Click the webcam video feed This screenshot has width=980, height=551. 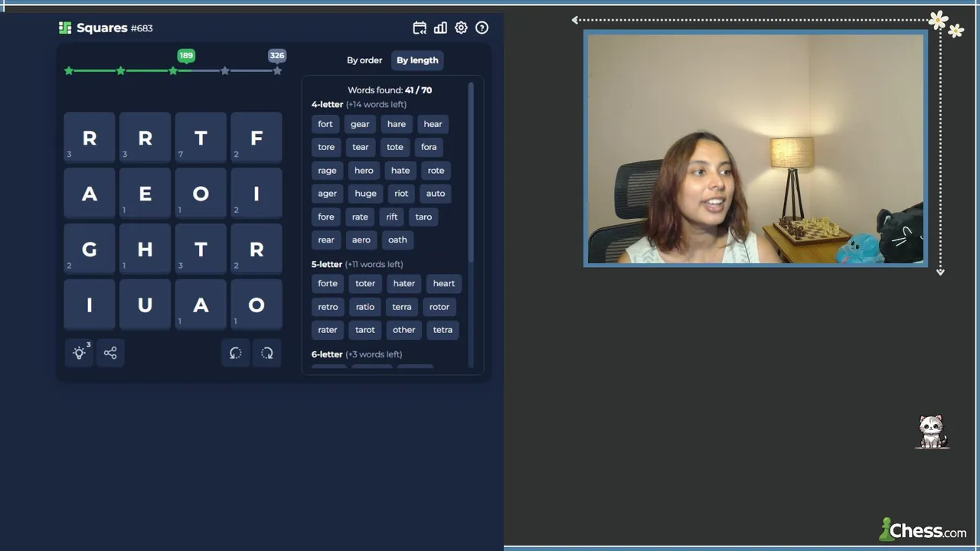(756, 148)
